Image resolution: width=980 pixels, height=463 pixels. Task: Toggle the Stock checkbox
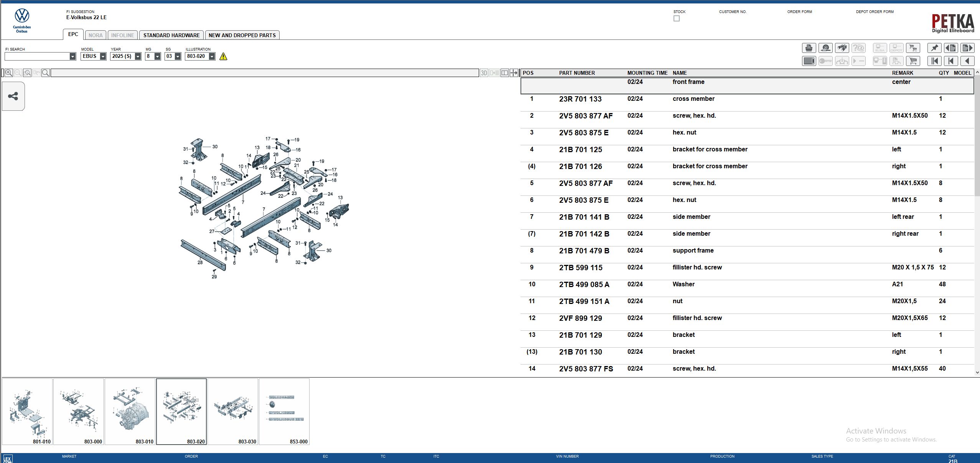click(x=677, y=18)
